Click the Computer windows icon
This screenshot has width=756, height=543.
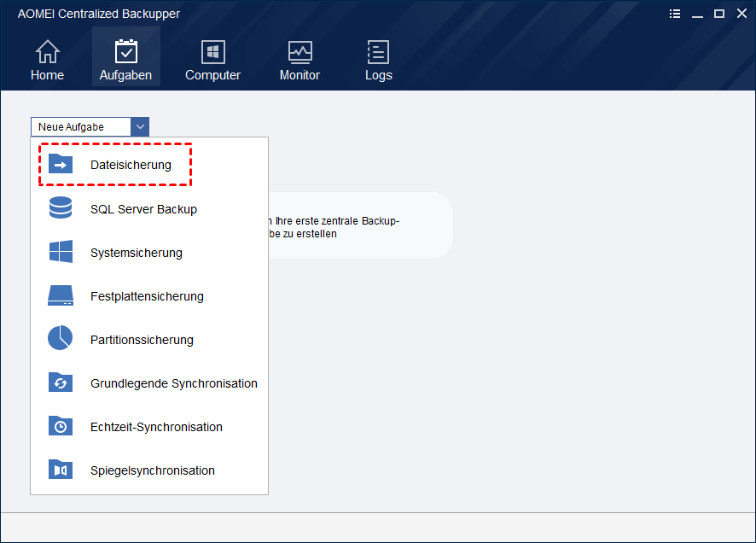212,51
